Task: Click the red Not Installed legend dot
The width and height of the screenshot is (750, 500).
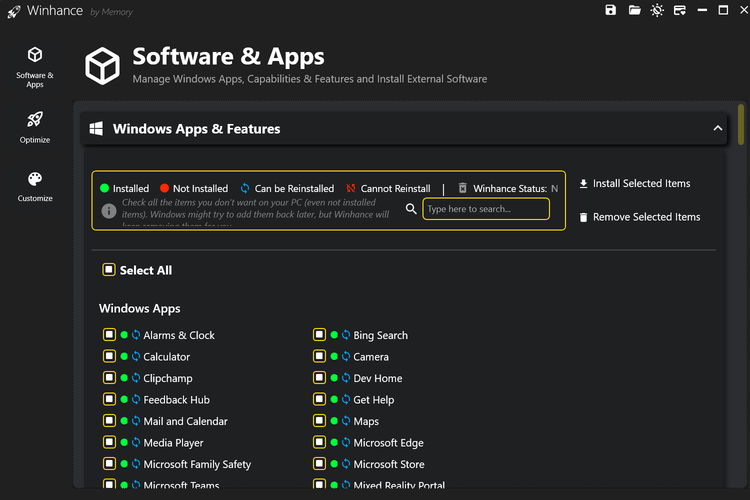Action: [x=165, y=188]
